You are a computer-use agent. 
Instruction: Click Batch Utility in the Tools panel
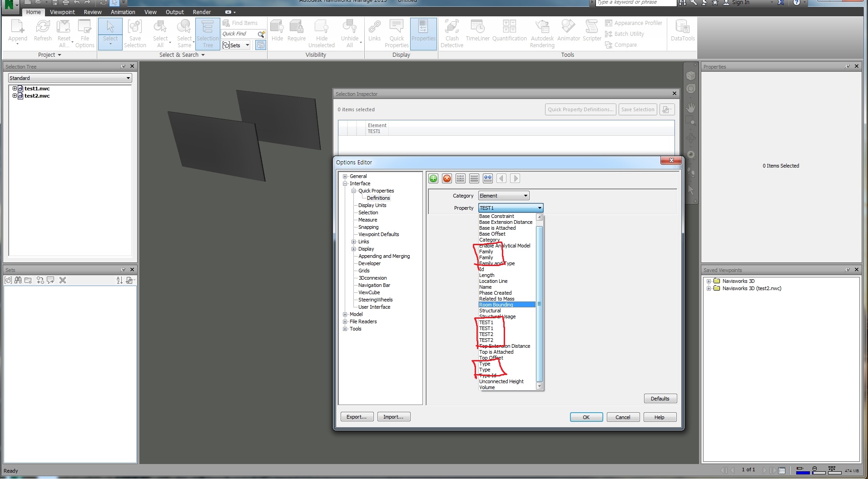tap(625, 34)
